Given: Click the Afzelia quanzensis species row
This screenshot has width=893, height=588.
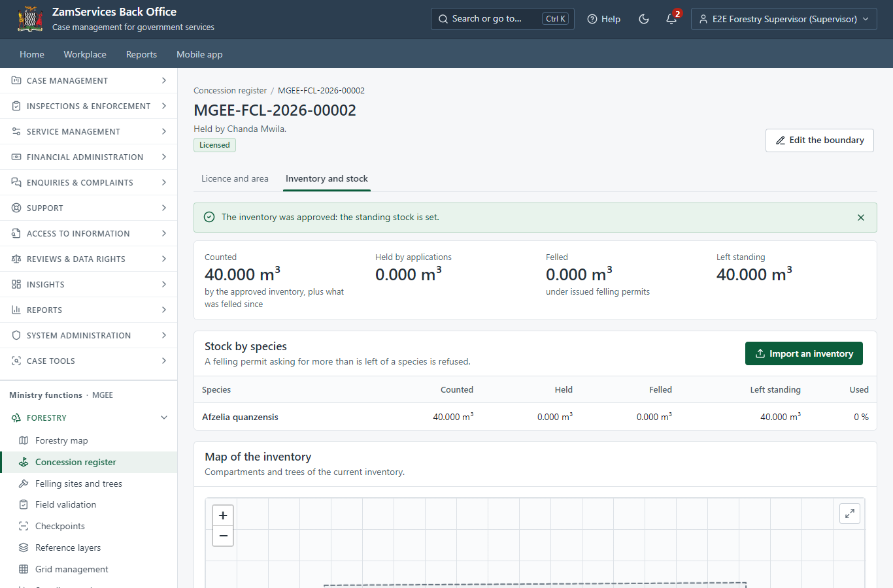Looking at the screenshot, I should (x=535, y=417).
